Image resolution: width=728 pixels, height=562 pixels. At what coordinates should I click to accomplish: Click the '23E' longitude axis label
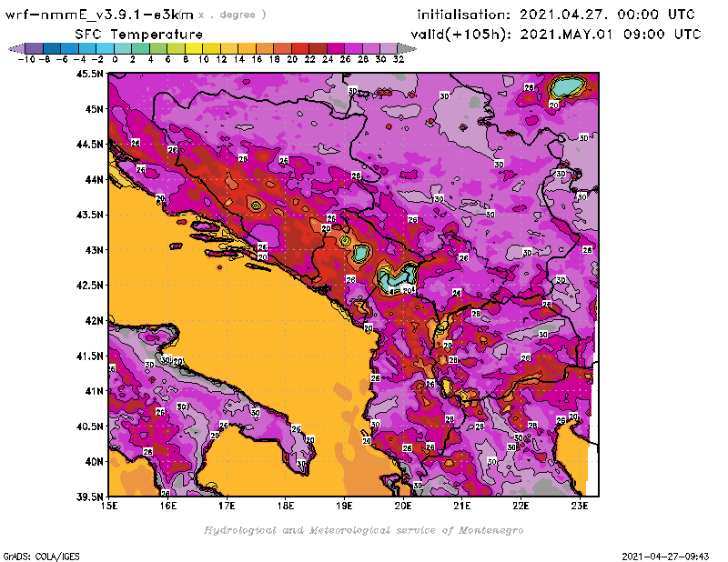click(x=580, y=506)
